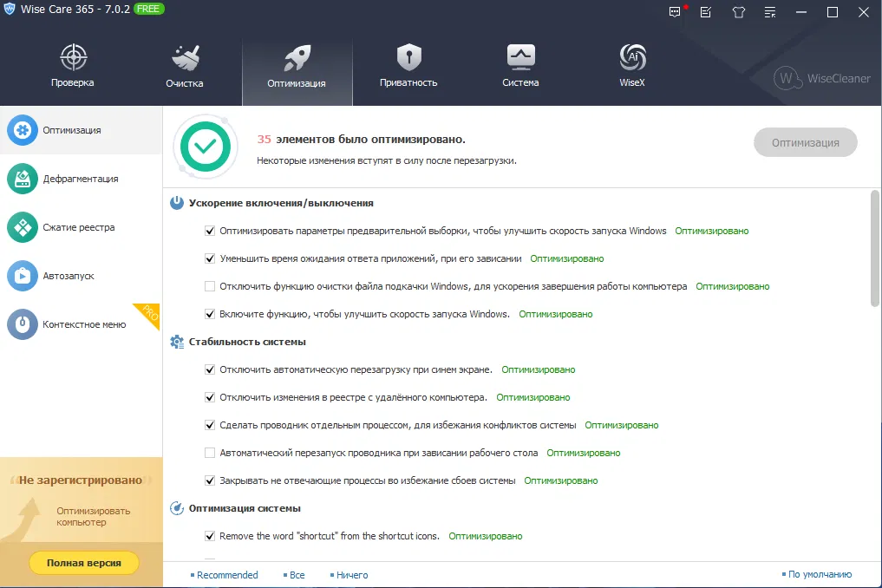Select Дефрагментация in the sidebar
882x588 pixels.
pos(81,179)
